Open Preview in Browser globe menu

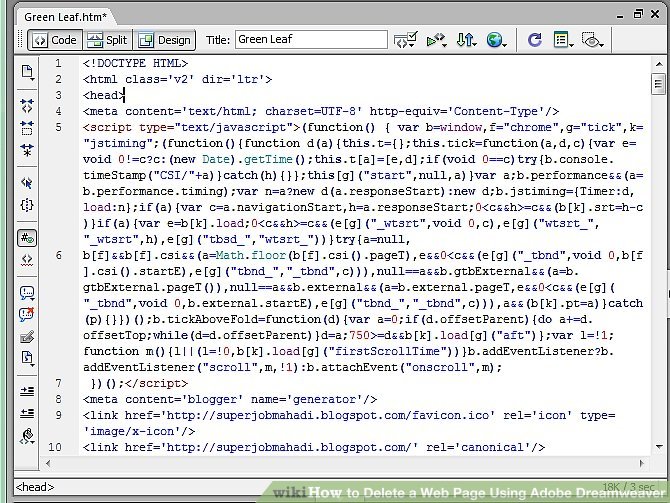coord(496,40)
